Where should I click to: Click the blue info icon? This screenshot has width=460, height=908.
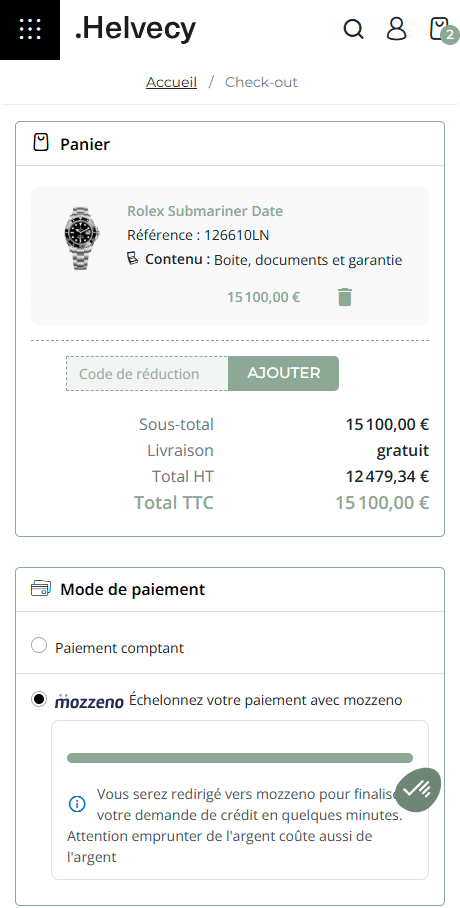tap(76, 804)
